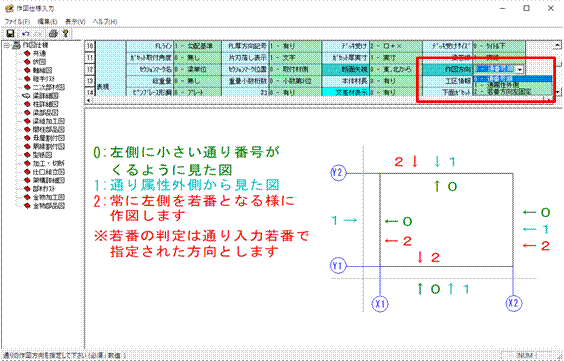
Task: Click the printer icon in toolbar
Action: click(x=53, y=34)
